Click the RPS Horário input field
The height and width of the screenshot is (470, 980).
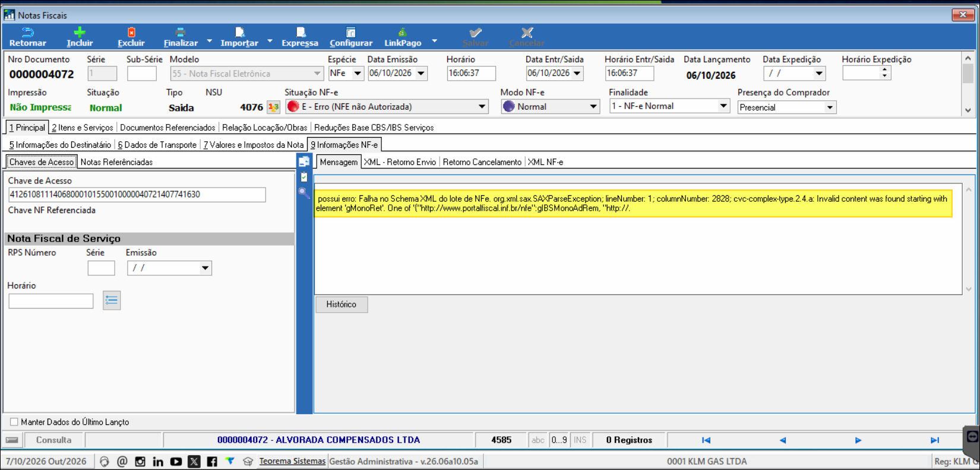[x=51, y=301]
